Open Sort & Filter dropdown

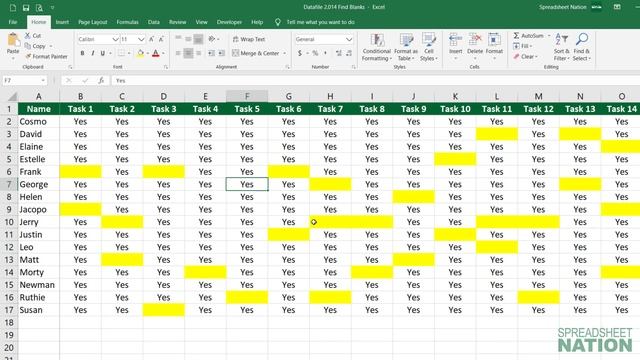tap(562, 47)
